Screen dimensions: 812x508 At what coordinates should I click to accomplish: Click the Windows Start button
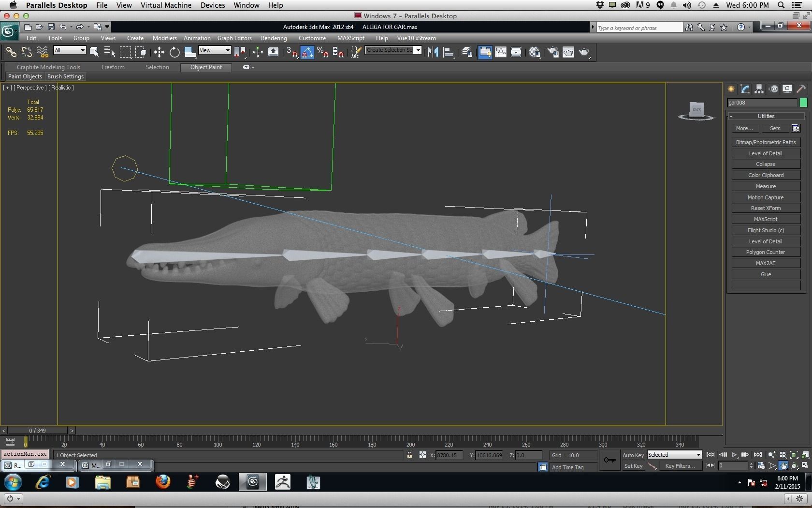pos(13,482)
